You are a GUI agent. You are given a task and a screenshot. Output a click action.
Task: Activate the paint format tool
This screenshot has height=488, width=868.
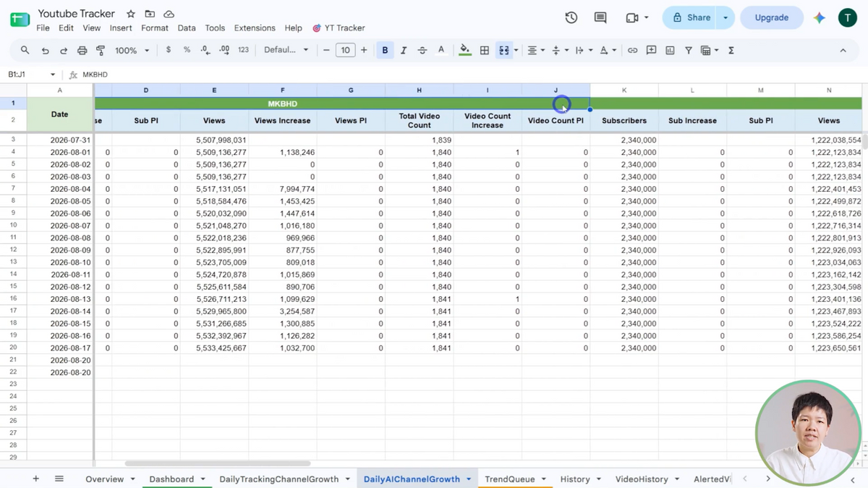coord(101,51)
